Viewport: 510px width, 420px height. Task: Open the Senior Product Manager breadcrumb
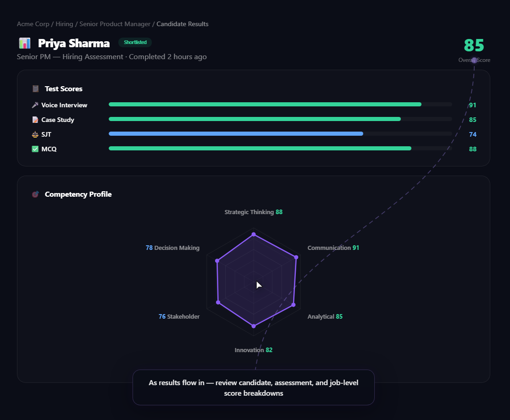pyautogui.click(x=115, y=24)
